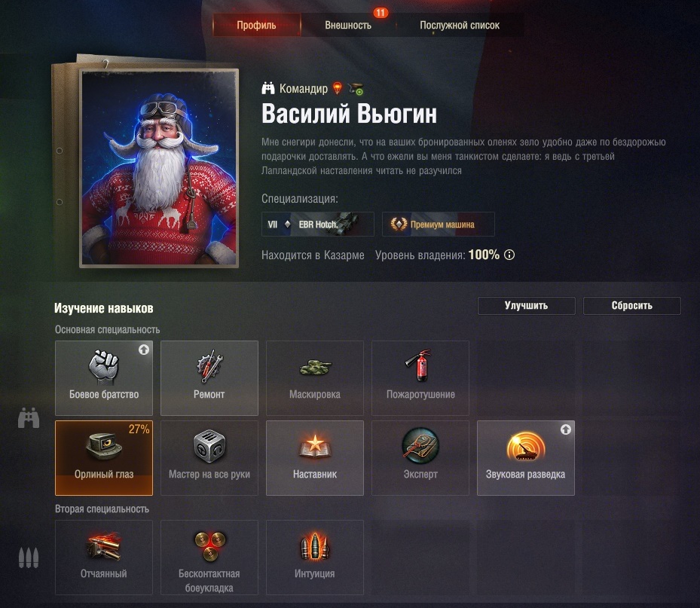Image resolution: width=700 pixels, height=608 pixels.
Task: Open the Внешность tab
Action: coord(348,25)
